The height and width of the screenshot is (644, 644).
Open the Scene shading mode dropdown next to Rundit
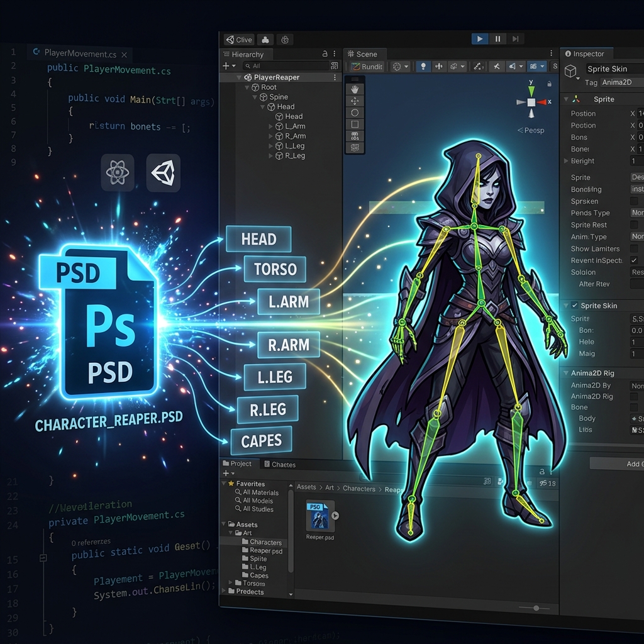pos(401,67)
